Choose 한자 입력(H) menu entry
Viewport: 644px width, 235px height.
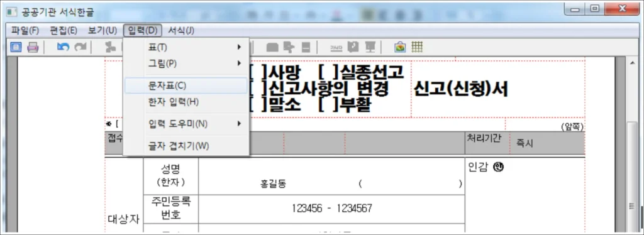186,101
